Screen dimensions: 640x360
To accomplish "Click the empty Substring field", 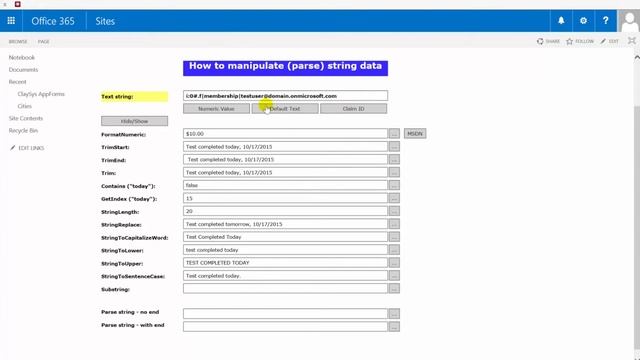I will [x=285, y=289].
